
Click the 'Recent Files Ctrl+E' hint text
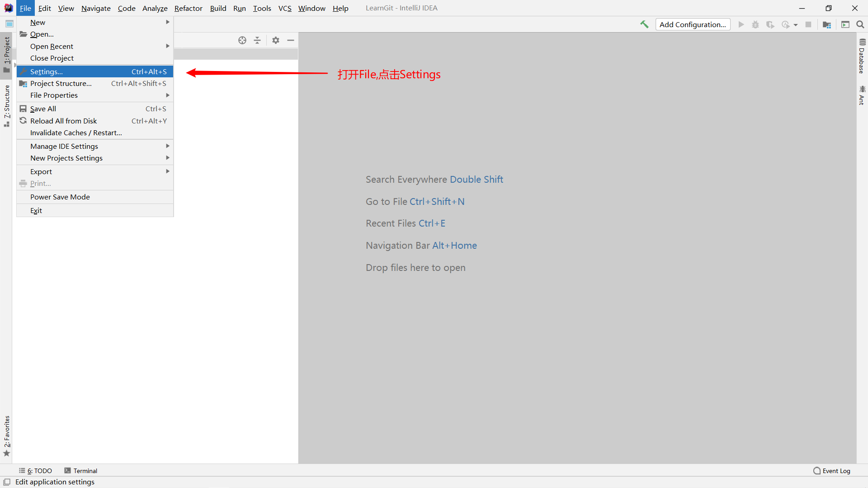click(x=406, y=223)
